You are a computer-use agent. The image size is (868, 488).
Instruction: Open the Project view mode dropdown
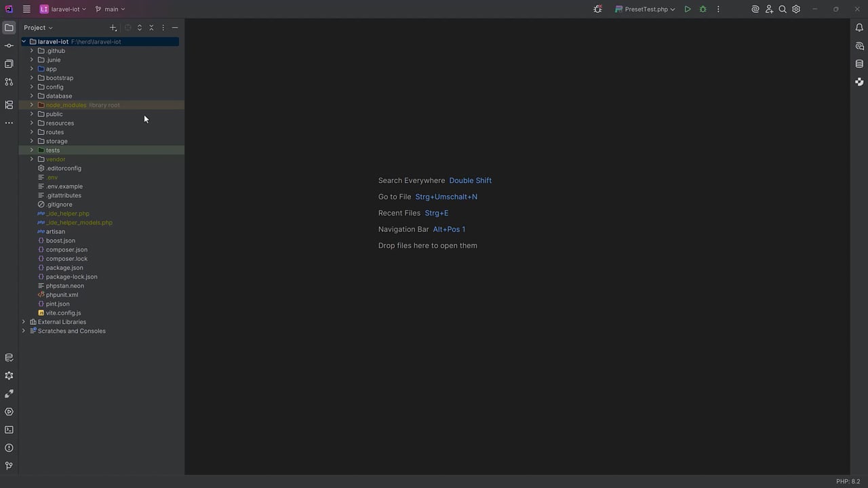38,28
